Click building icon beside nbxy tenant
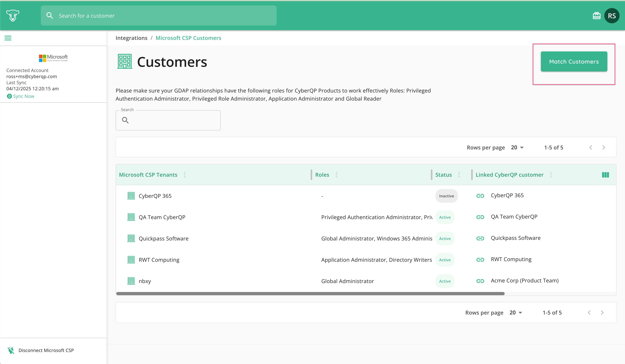The width and height of the screenshot is (625, 364). [x=131, y=281]
